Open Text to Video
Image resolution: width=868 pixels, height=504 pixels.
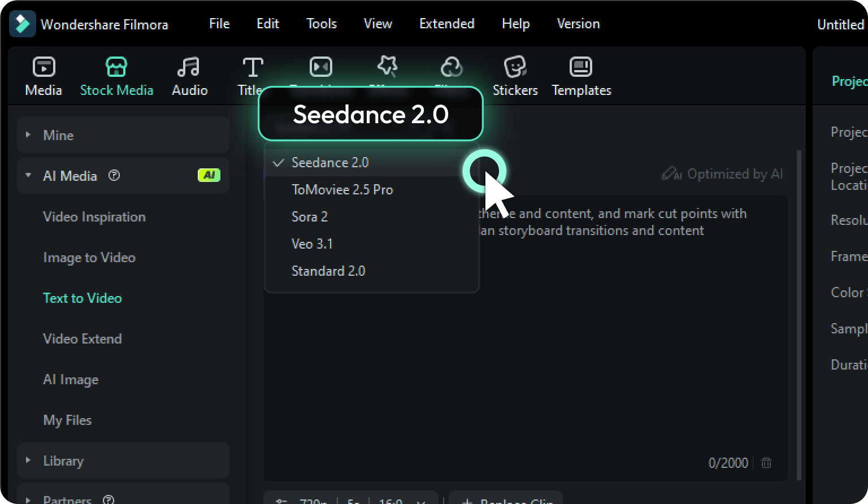[x=83, y=298]
